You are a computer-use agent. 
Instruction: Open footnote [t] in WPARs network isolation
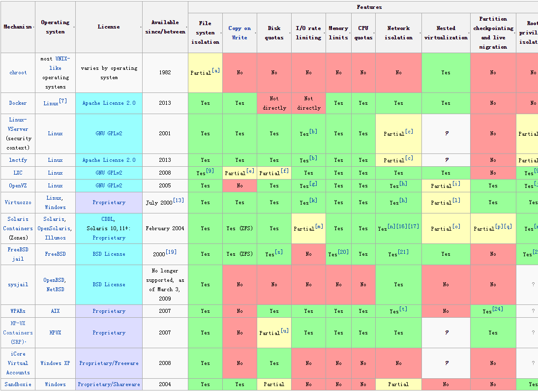coord(403,309)
